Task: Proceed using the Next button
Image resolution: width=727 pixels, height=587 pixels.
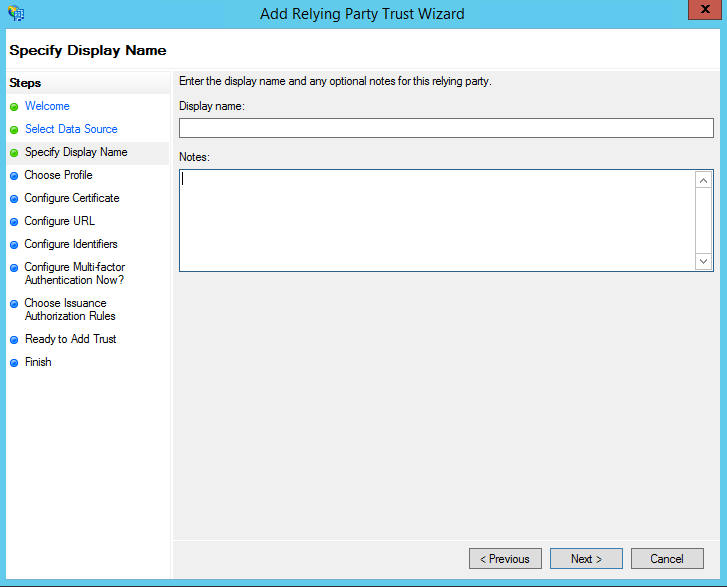Action: tap(585, 559)
